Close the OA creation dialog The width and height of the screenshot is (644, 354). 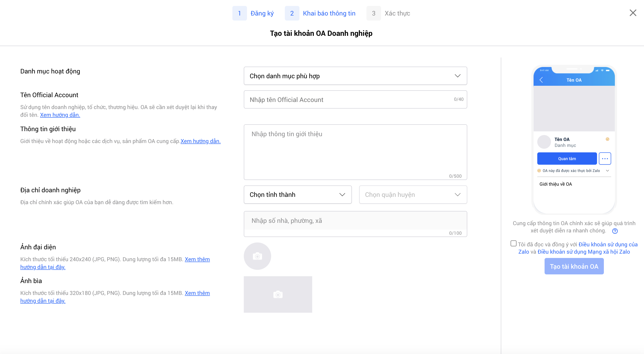click(633, 13)
